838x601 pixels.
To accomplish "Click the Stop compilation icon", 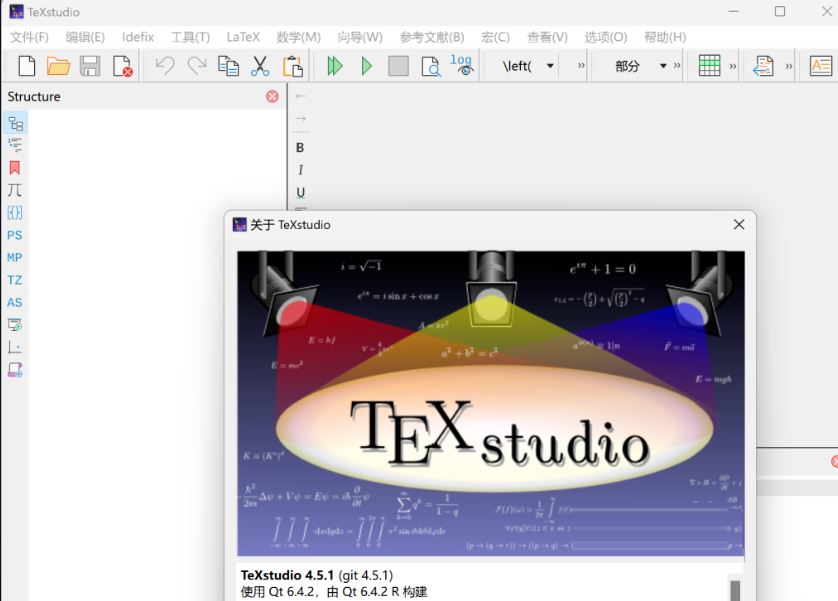I will [x=397, y=66].
